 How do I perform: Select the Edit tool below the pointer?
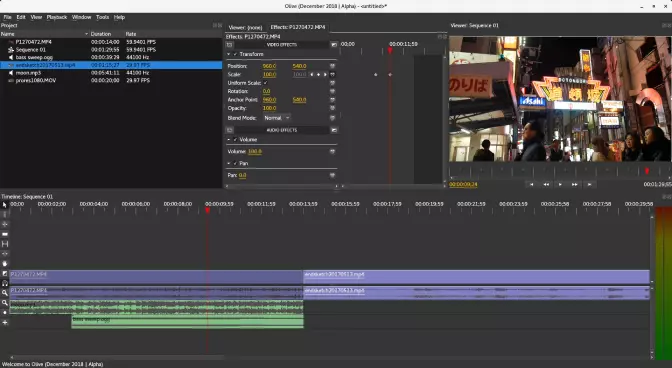click(5, 214)
